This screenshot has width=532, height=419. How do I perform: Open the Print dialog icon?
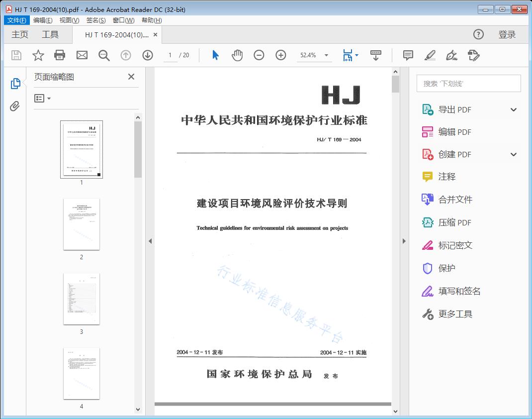60,55
